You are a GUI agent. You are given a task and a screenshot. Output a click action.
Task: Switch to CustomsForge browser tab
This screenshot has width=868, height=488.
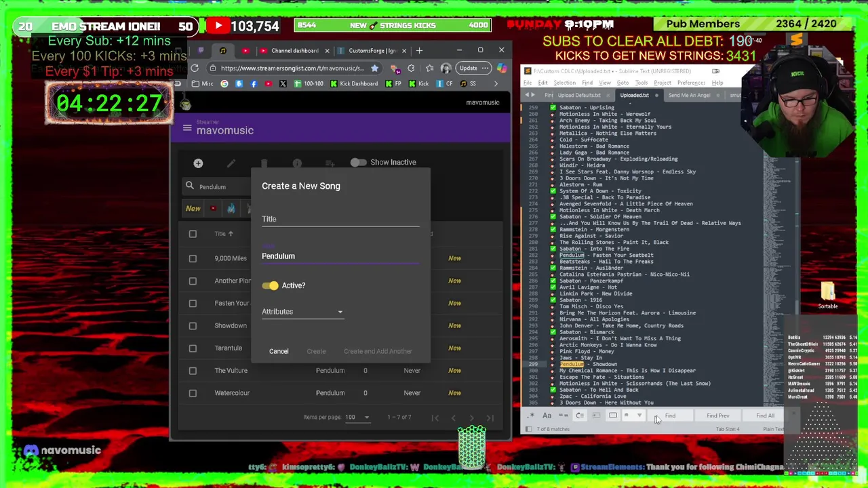[x=372, y=51]
